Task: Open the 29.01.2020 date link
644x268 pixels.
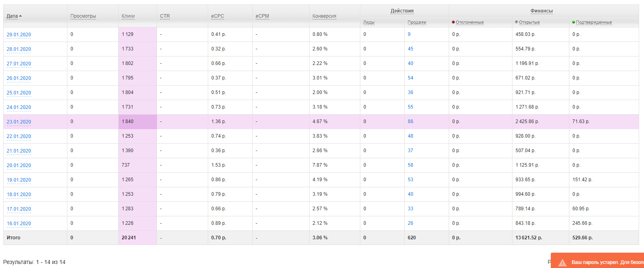Action: point(19,35)
